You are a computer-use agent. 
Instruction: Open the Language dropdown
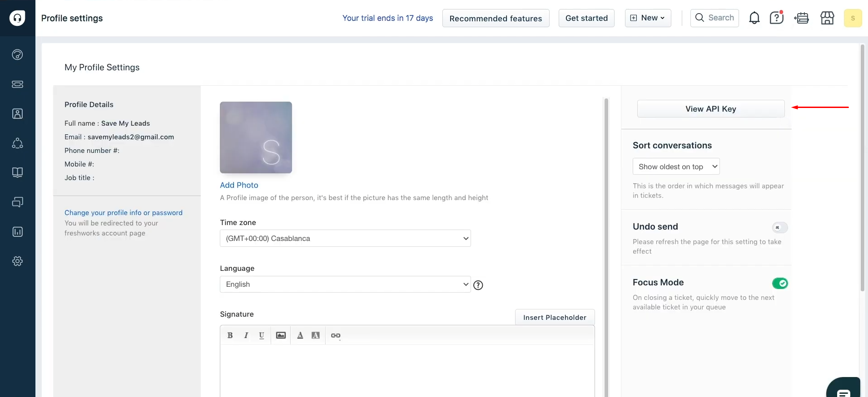point(345,284)
